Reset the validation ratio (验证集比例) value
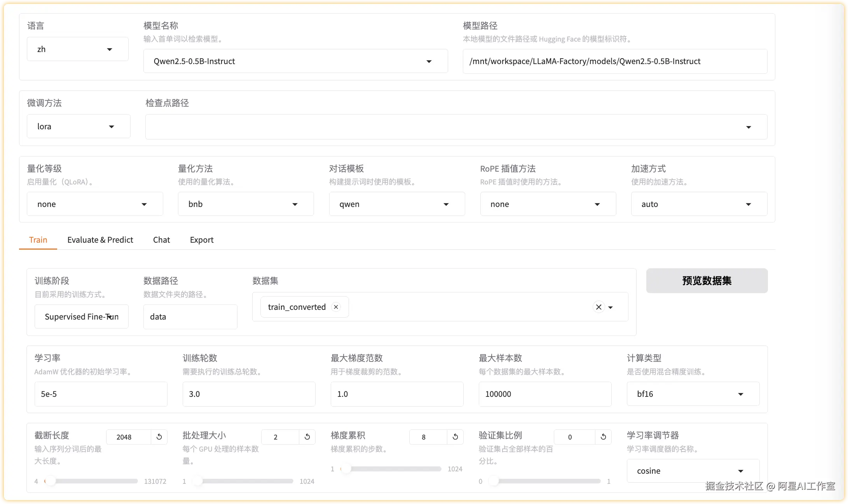Viewport: 848px width, 504px height. (603, 437)
